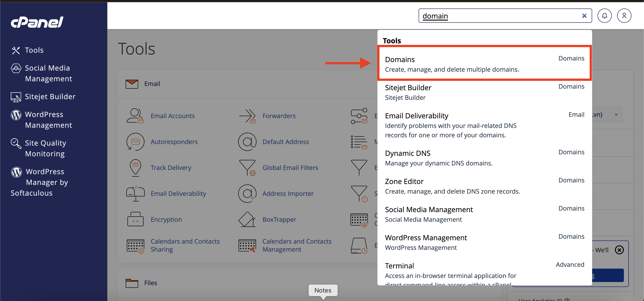Screen dimensions: 644x301
Task: Open Address Importer link
Action: [288, 194]
